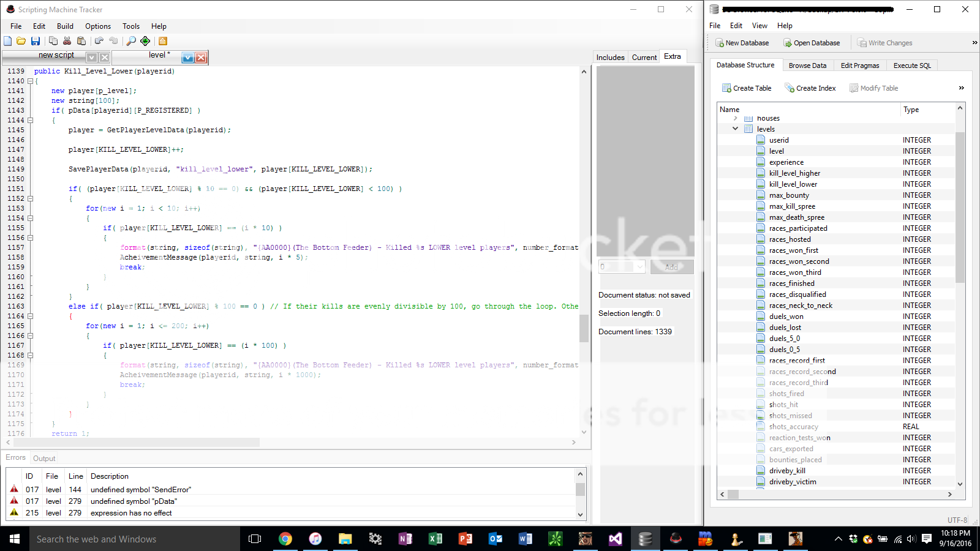Select the max_bounty column row
980x551 pixels.
pos(836,195)
